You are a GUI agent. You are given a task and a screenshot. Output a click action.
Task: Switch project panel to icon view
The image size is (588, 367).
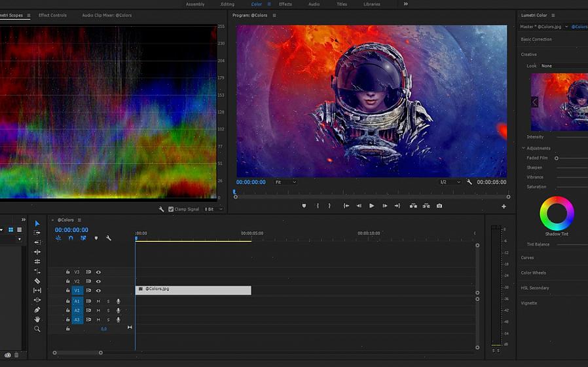click(x=11, y=229)
